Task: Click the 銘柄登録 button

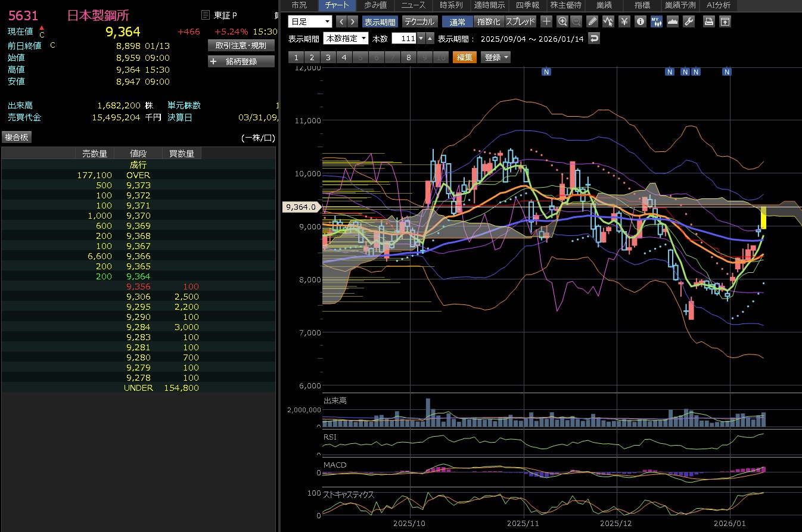Action: 241,61
